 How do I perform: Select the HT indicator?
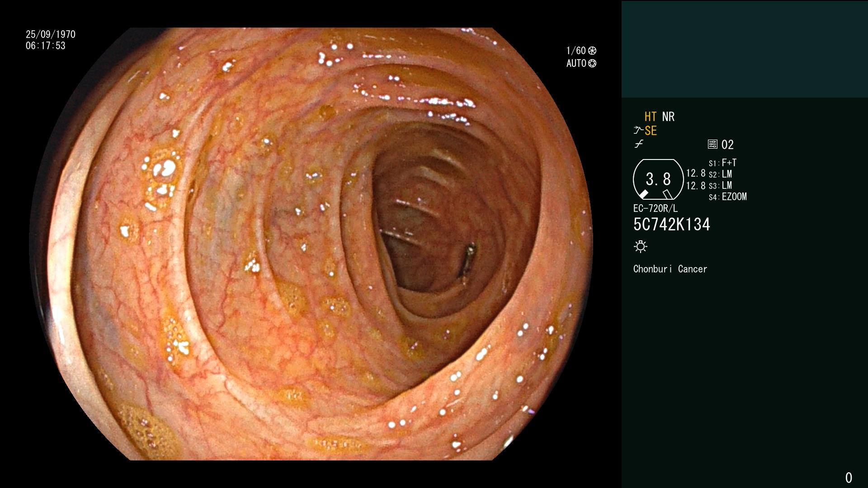[651, 117]
